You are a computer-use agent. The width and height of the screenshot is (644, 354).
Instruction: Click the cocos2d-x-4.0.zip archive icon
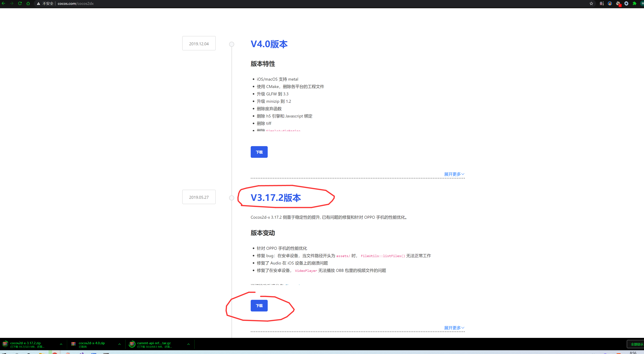pyautogui.click(x=73, y=344)
